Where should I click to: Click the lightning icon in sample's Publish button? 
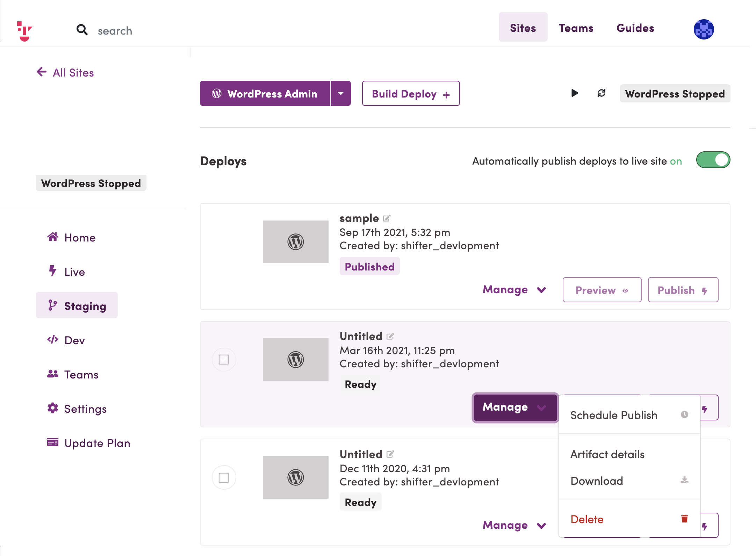pos(705,291)
